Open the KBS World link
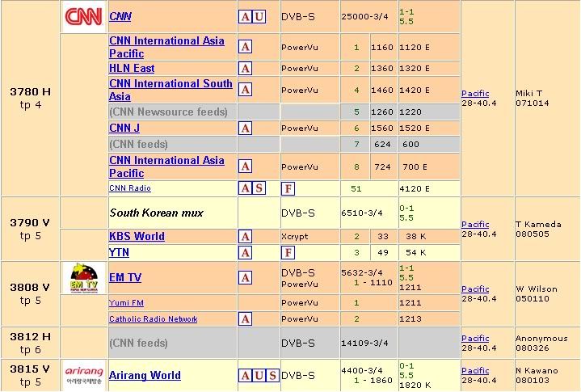The image size is (581, 392). pyautogui.click(x=137, y=236)
